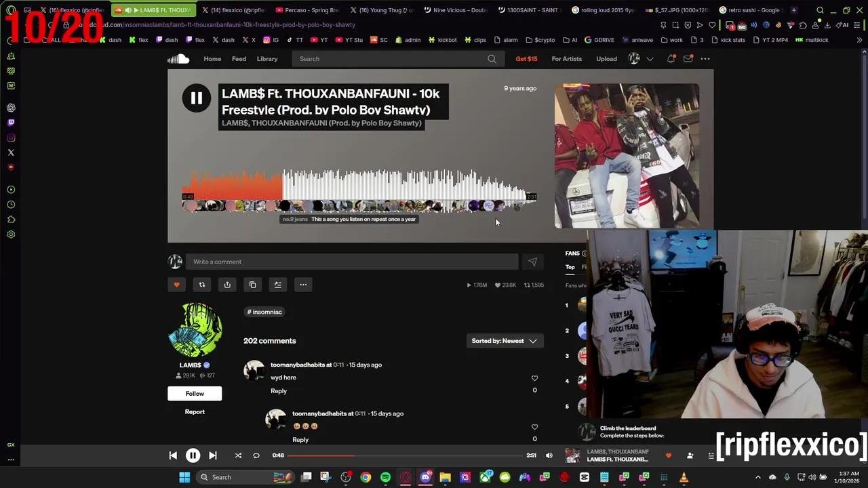Screen dimensions: 868x488
Task: Open new browser tab with plus button
Action: click(x=793, y=10)
